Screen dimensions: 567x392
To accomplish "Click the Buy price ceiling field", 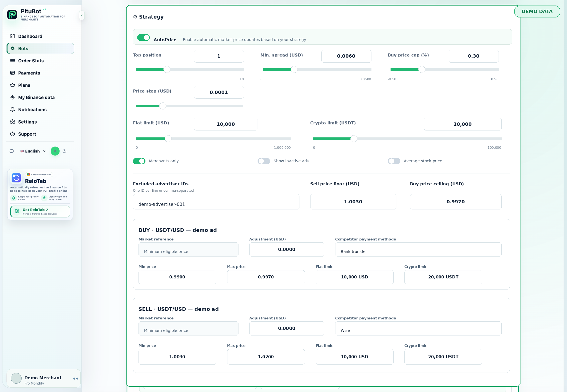I will point(456,202).
